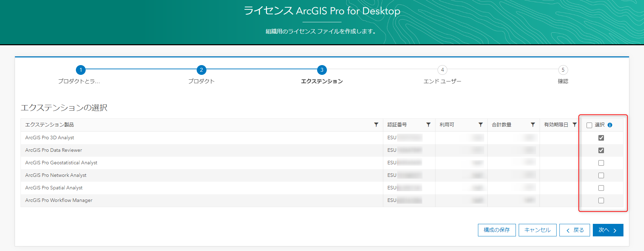644x251 pixels.
Task: Check ArcGIS Pro Geostatistical Analyst checkbox
Action: click(601, 163)
